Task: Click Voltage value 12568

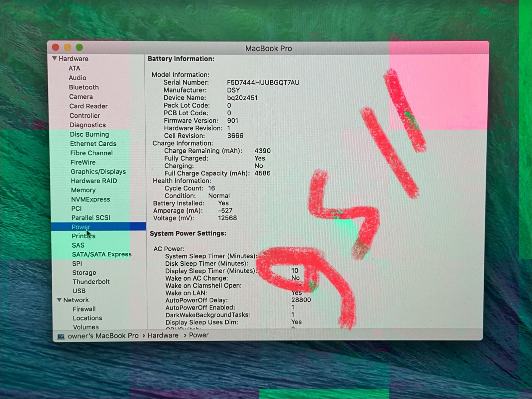Action: [227, 218]
